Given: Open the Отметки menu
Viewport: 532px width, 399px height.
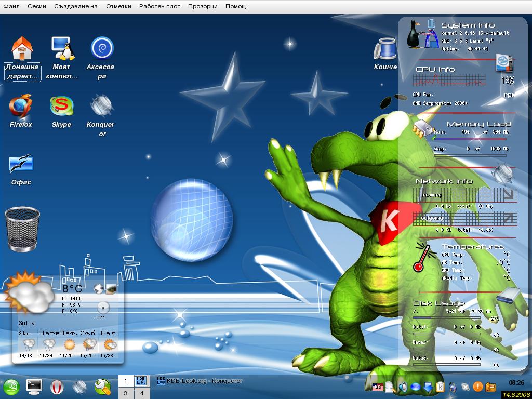Looking at the screenshot, I should point(119,6).
